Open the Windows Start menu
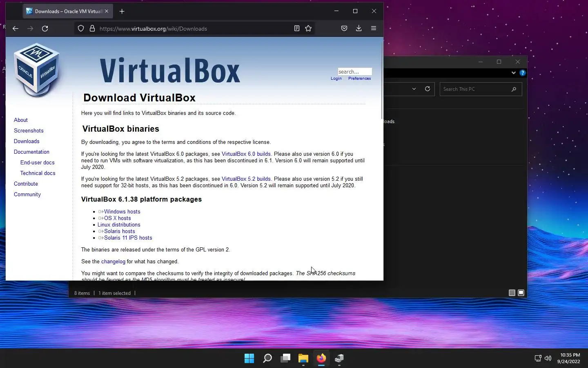The image size is (588, 368). click(249, 359)
